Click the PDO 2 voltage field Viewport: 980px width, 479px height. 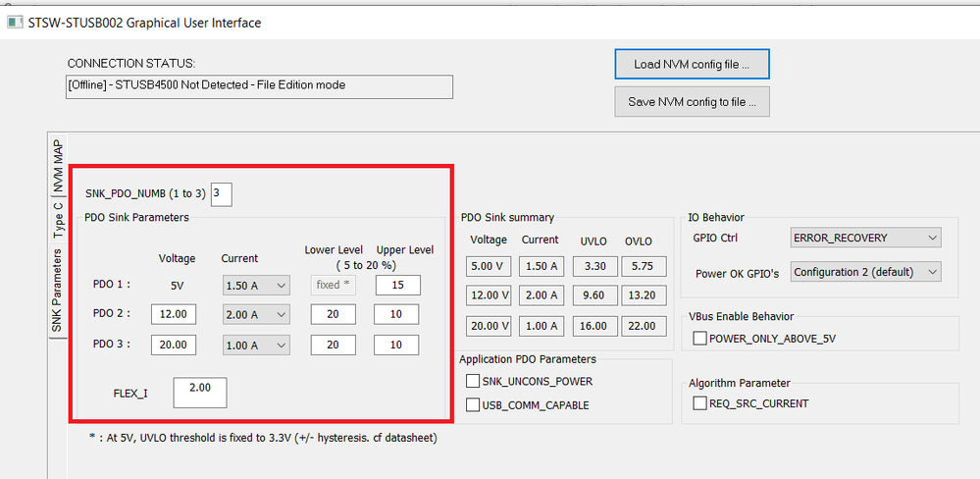click(x=175, y=314)
